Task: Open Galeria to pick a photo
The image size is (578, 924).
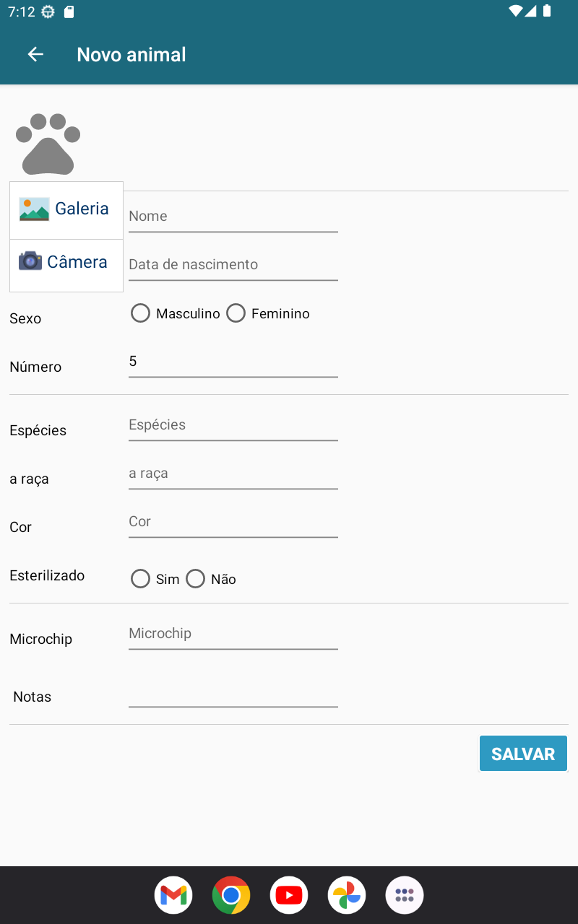Action: (x=66, y=209)
